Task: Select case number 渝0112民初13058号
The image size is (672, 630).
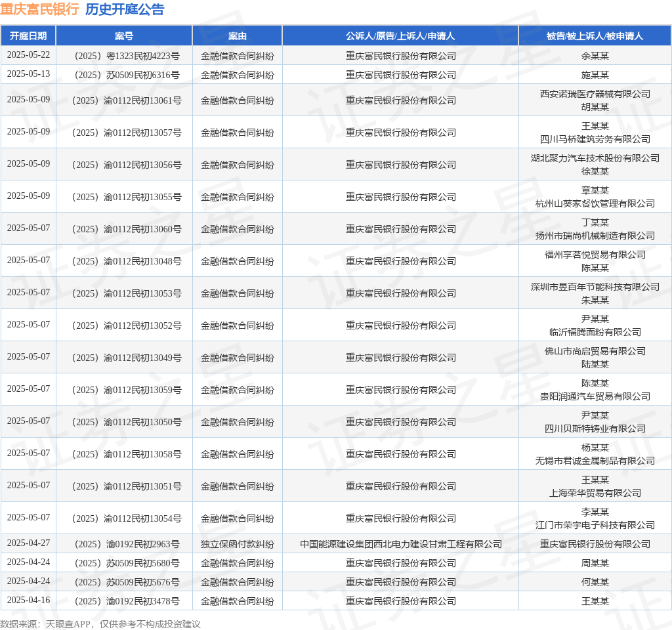Action: [x=127, y=454]
